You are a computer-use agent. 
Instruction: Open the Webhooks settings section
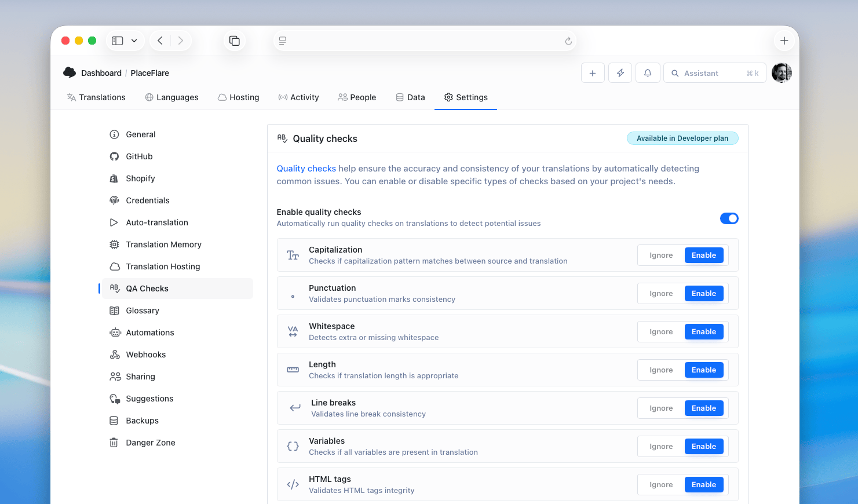click(146, 355)
